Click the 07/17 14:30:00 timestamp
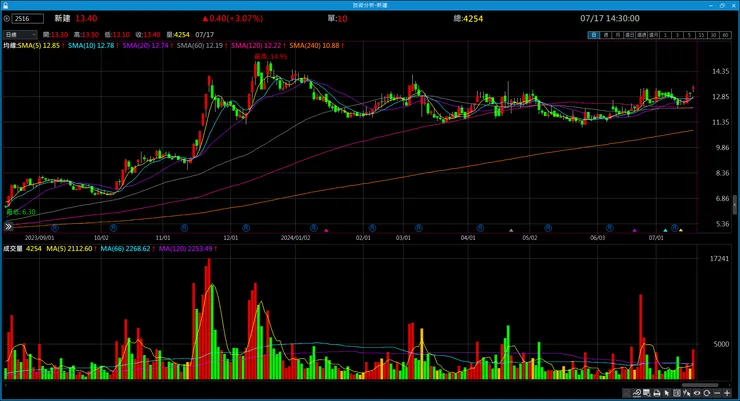 [610, 18]
